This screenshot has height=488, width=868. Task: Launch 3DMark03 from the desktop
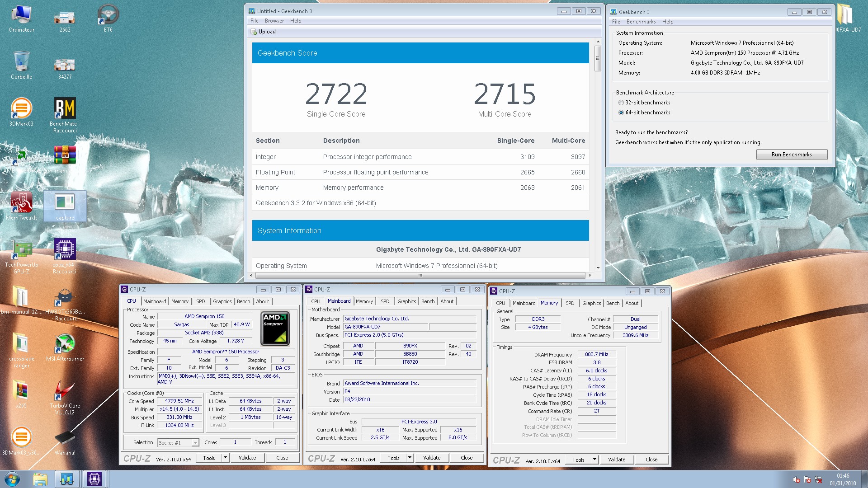click(x=21, y=112)
